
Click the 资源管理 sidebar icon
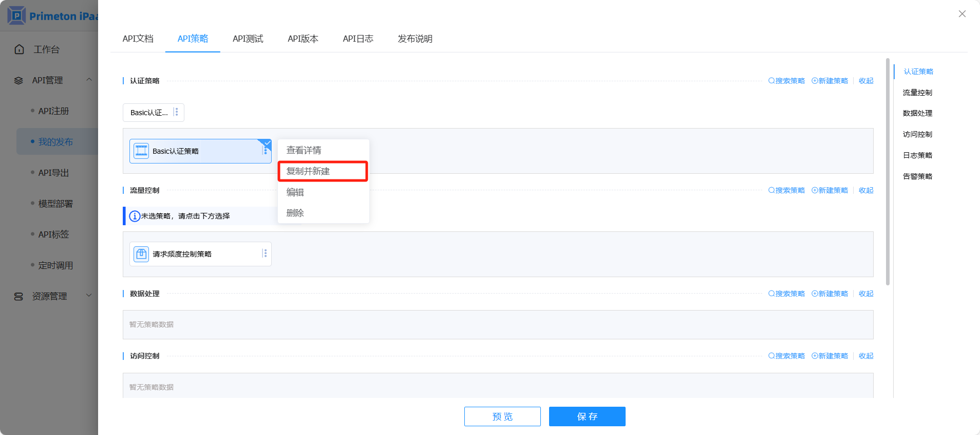click(x=19, y=297)
